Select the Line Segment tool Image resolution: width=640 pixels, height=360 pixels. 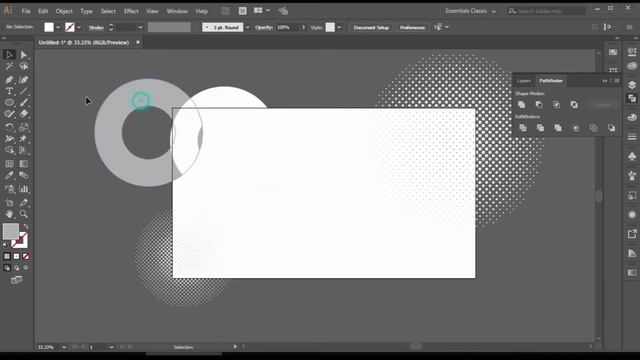point(24,91)
